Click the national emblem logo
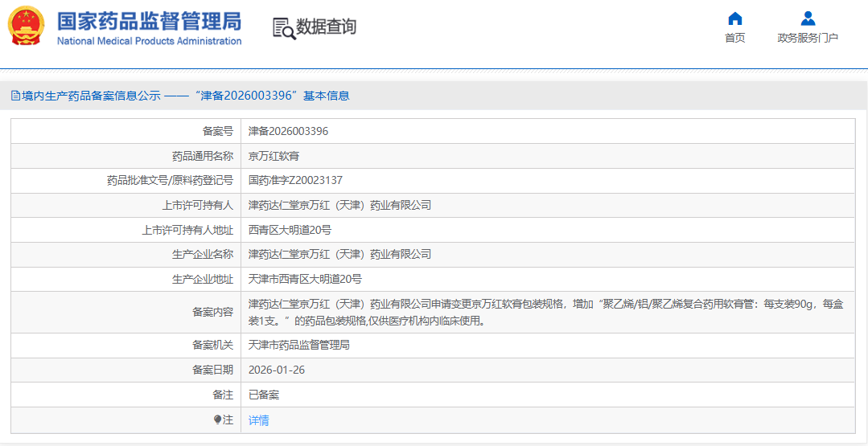 tap(26, 26)
